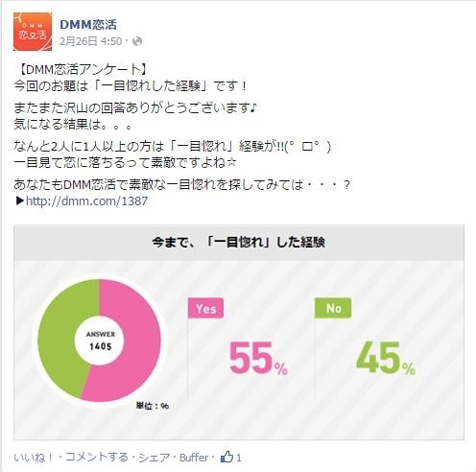Click the 55% Yes percentage
Image resolution: width=476 pixels, height=472 pixels.
click(258, 358)
